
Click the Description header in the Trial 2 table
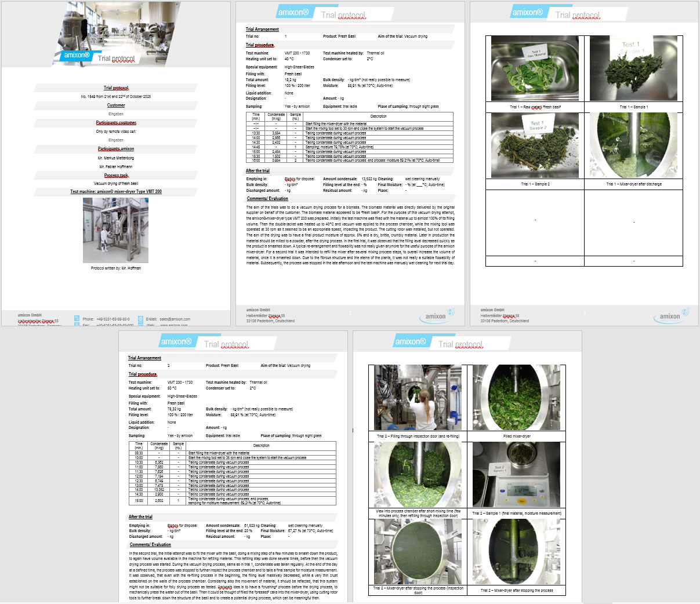(262, 445)
